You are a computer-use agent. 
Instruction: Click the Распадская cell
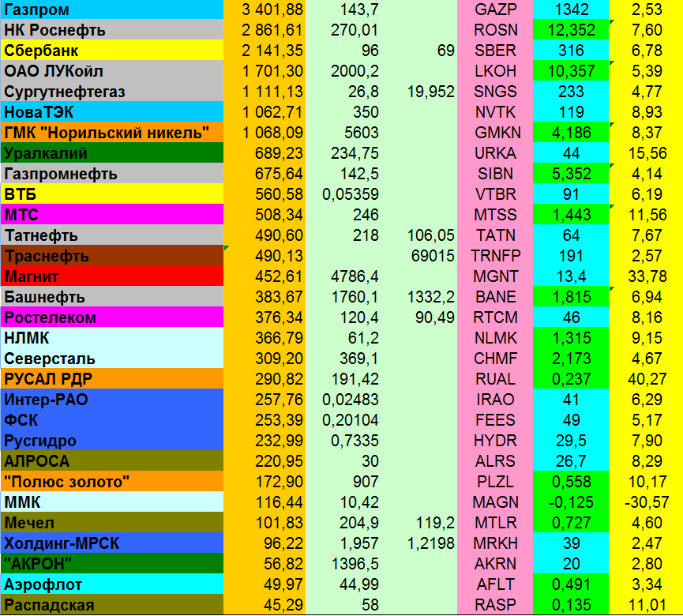[112, 605]
